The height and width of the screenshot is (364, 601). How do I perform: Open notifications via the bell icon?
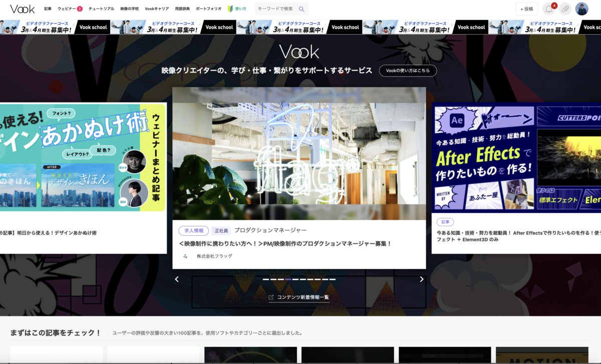[x=549, y=9]
